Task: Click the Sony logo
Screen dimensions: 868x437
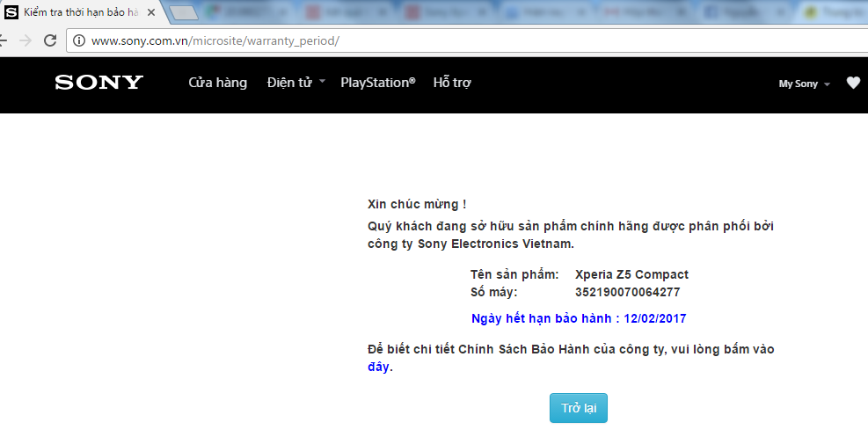Action: (x=99, y=83)
